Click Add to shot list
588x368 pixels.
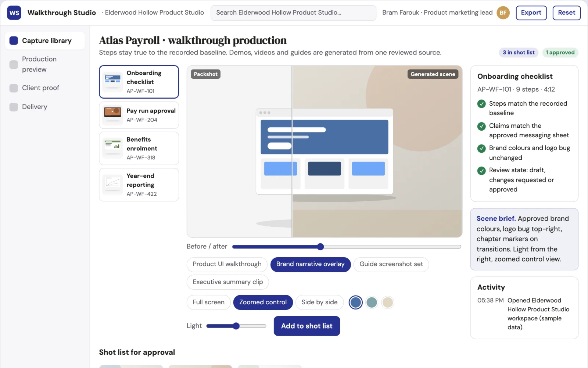307,326
